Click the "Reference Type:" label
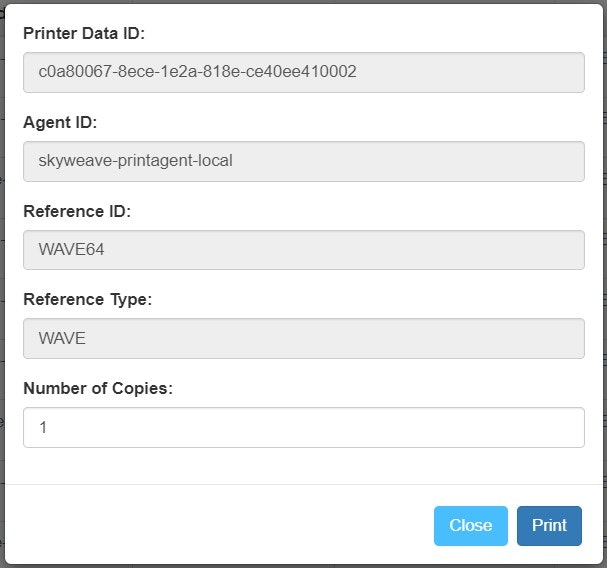 pos(87,300)
